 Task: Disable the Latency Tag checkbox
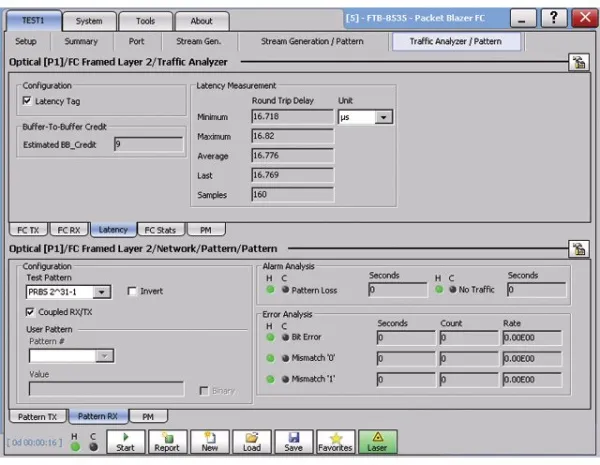click(27, 101)
